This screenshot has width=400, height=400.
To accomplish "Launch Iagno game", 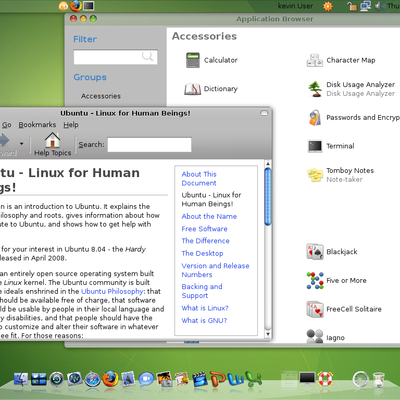I will point(326,337).
